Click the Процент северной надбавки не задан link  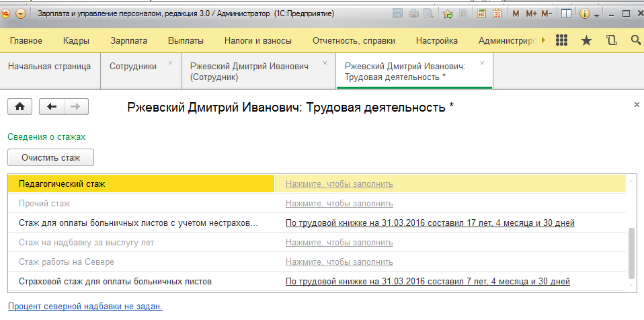[x=85, y=307]
